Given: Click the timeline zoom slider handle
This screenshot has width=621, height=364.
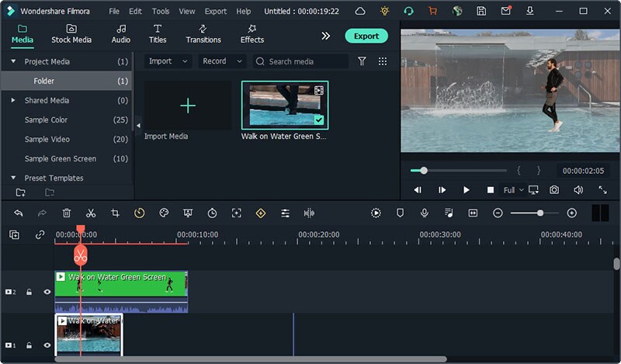Looking at the screenshot, I should point(540,213).
